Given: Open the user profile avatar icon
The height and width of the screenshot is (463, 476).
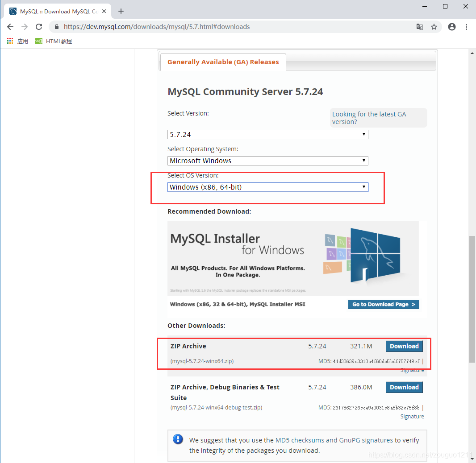Looking at the screenshot, I should (452, 27).
